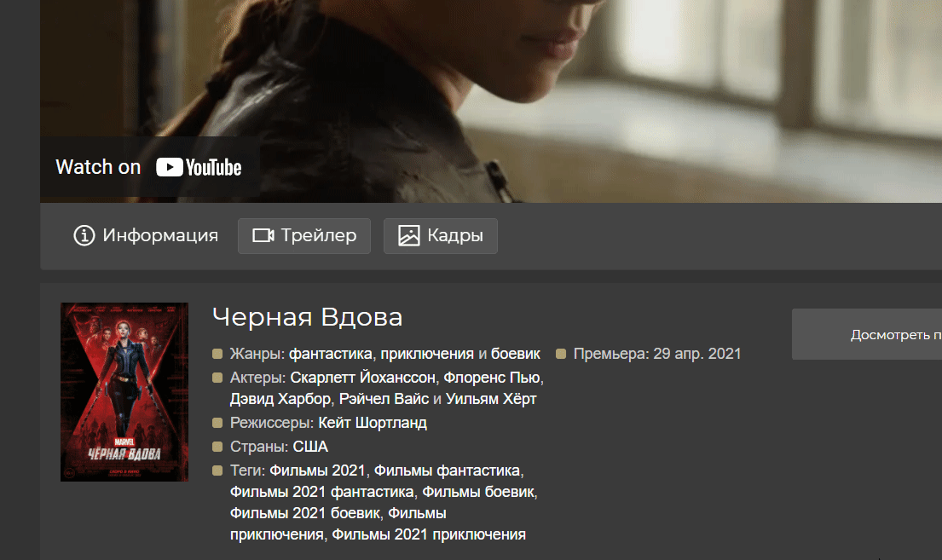
Task: Open the Фильмы 2021 tag
Action: pos(317,471)
